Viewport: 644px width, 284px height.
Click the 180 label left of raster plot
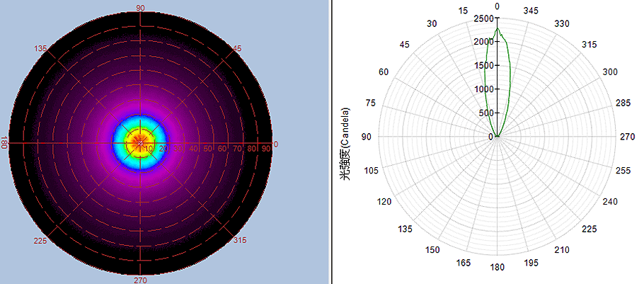tap(4, 142)
